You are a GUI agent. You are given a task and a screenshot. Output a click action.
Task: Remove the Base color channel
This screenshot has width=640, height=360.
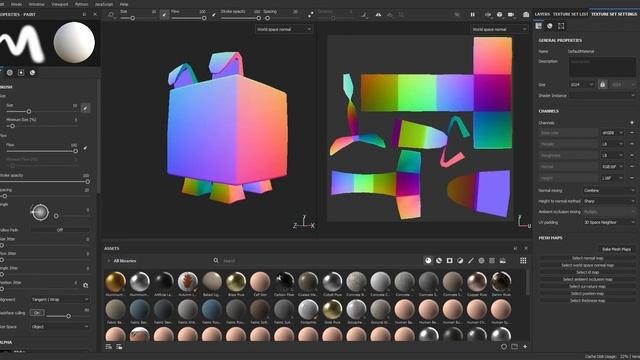point(632,133)
